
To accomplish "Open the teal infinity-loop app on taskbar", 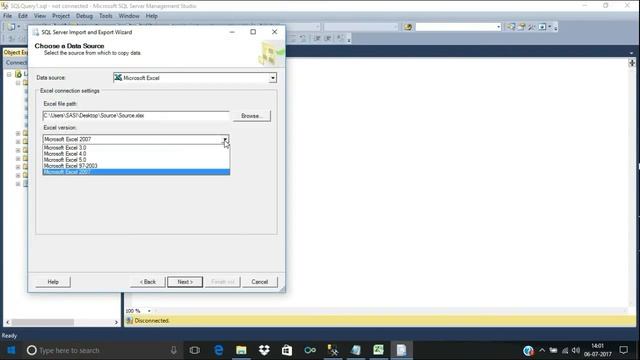I will pos(310,350).
